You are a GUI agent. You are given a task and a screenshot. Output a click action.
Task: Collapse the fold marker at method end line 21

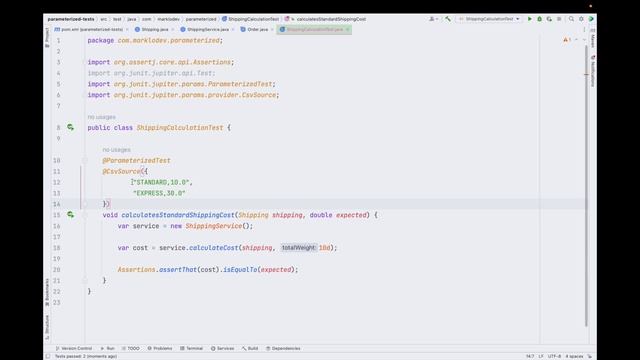[84, 280]
